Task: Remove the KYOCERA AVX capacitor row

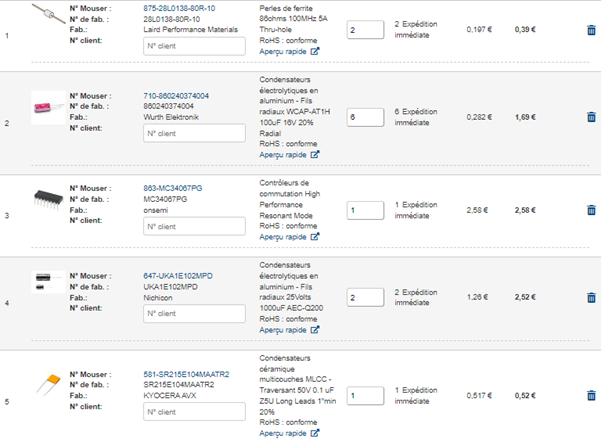Action: pos(590,394)
